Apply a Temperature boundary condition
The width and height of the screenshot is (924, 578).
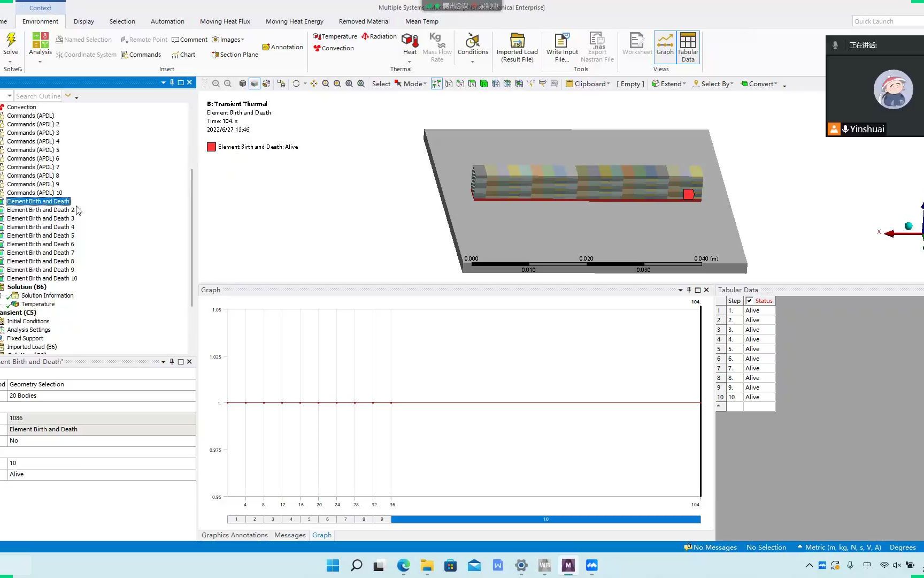(334, 36)
